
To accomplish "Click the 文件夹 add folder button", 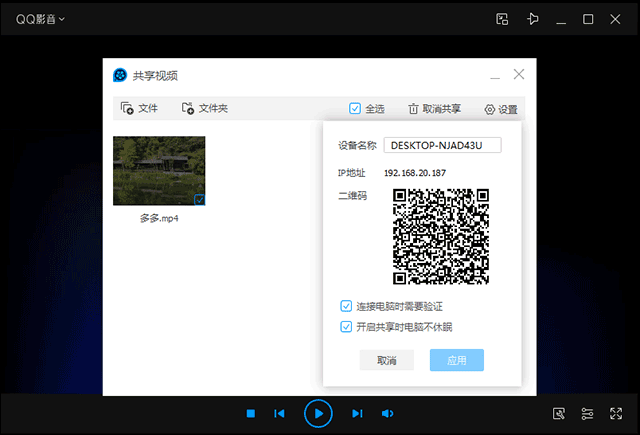I will coord(204,108).
